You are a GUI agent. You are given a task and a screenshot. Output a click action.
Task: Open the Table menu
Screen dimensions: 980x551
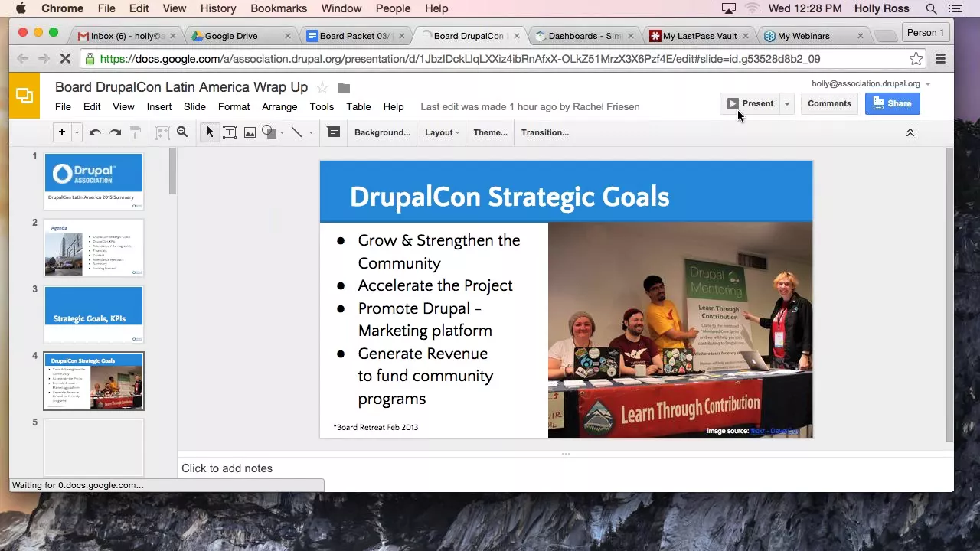click(358, 106)
